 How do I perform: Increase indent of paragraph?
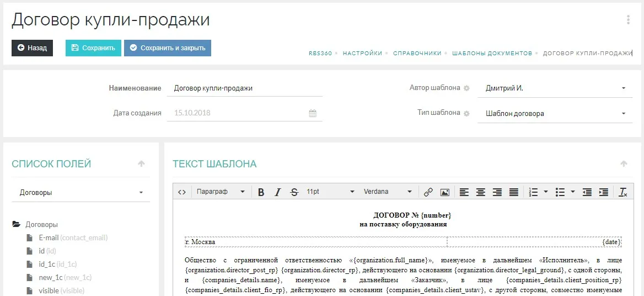[604, 192]
